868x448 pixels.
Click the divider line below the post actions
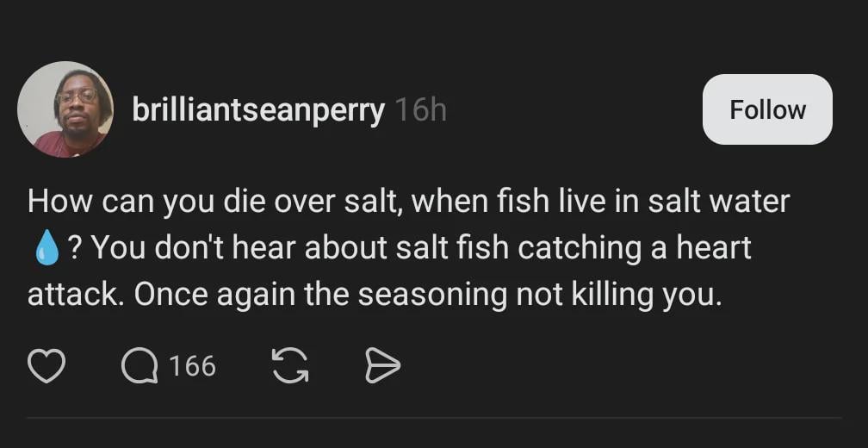[434, 419]
